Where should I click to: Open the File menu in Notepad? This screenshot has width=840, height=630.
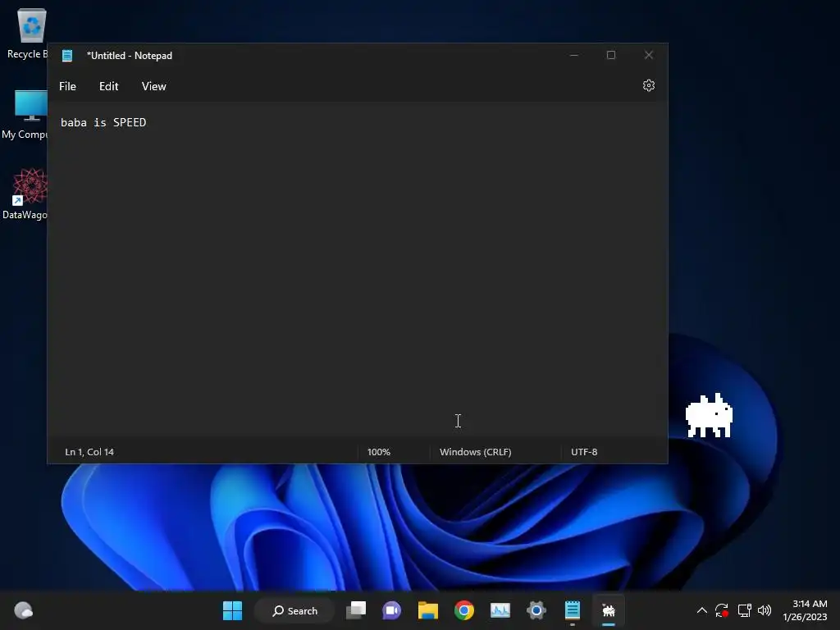(x=67, y=86)
